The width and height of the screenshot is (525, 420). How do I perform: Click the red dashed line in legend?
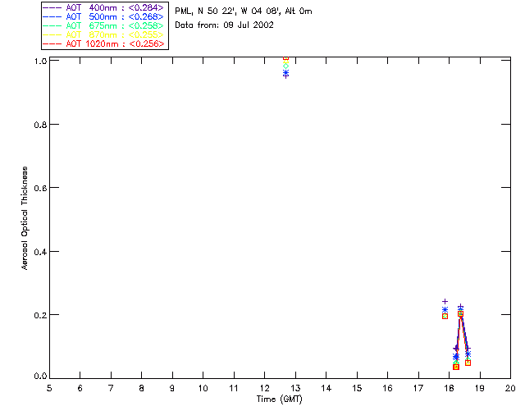52,43
